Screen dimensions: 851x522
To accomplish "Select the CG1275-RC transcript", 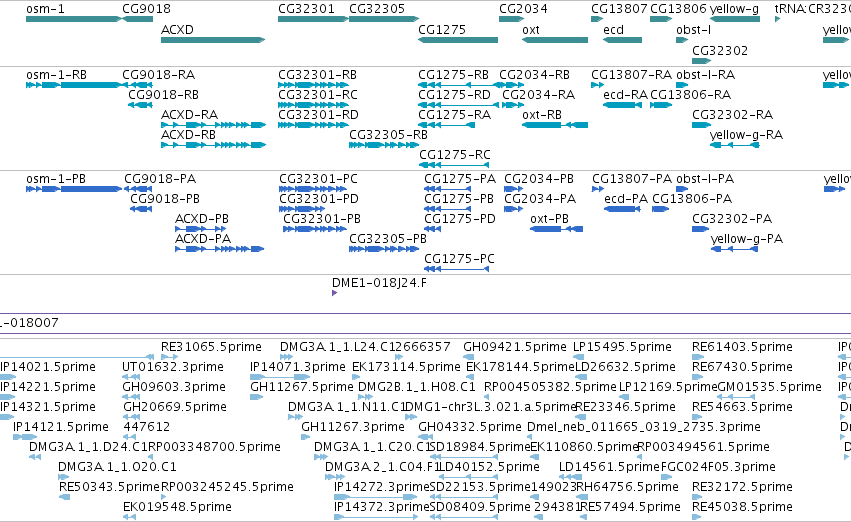I will click(x=454, y=165).
